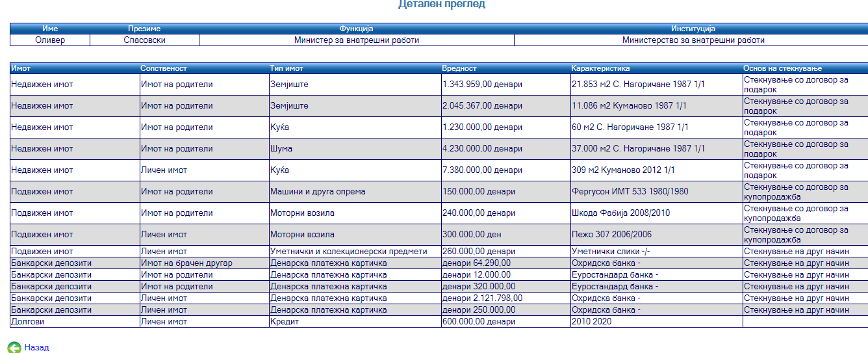
Task: Select the name cell Оливер
Action: (50, 40)
